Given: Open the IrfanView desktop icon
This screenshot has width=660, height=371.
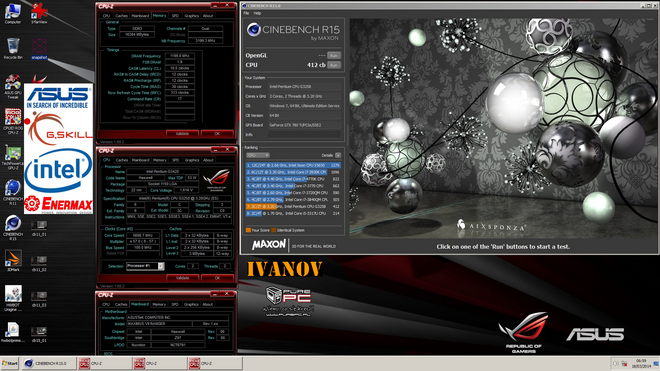Looking at the screenshot, I should (x=39, y=13).
